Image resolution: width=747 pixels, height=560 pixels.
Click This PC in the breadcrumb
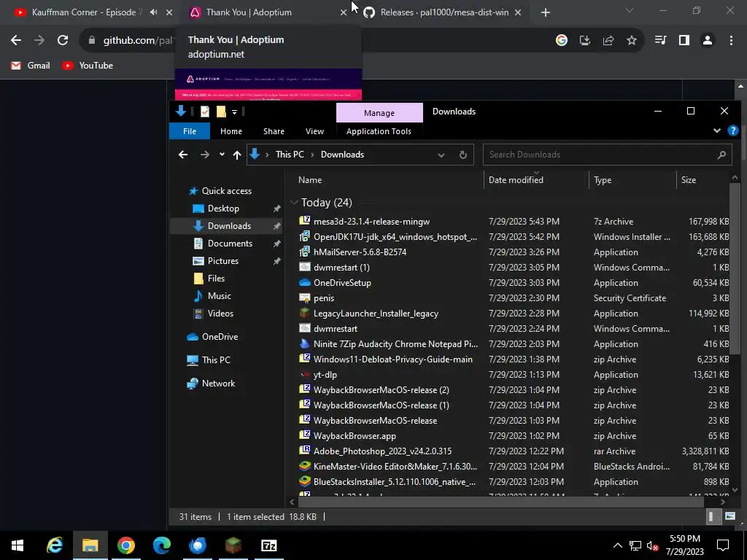point(290,155)
